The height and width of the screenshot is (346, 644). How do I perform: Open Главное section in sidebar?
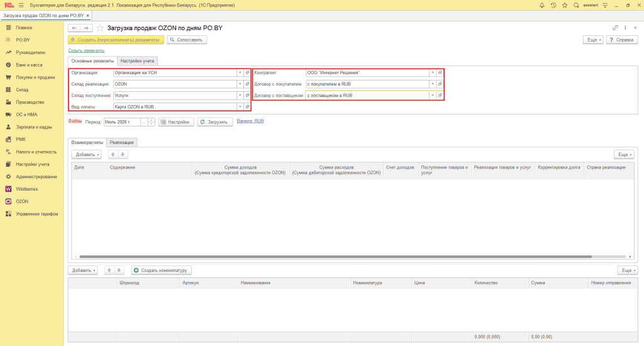pyautogui.click(x=24, y=28)
